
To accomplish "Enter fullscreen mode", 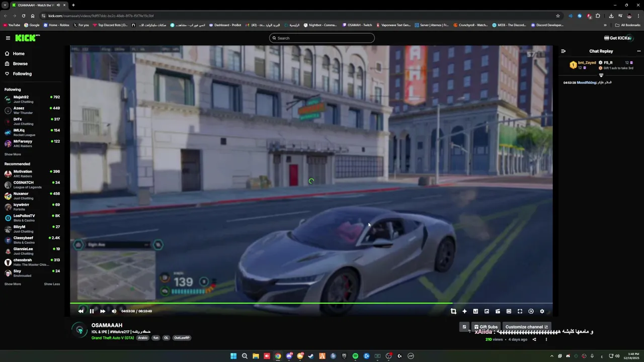I will 520,311.
